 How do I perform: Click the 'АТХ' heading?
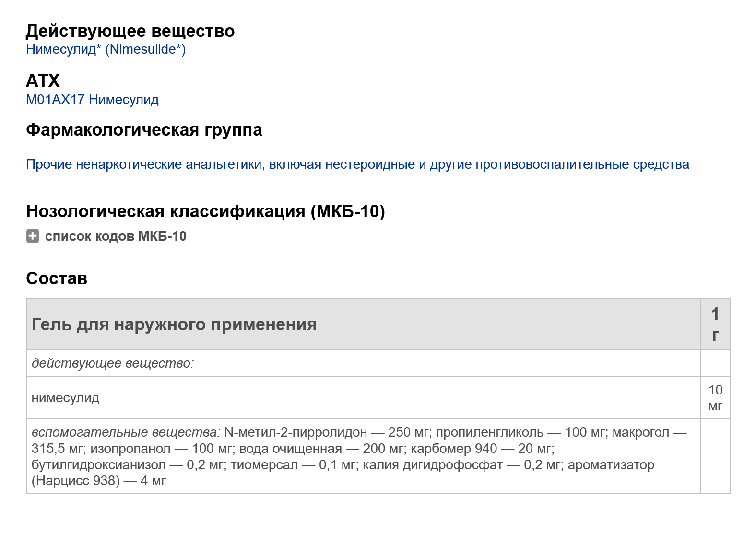(x=43, y=81)
